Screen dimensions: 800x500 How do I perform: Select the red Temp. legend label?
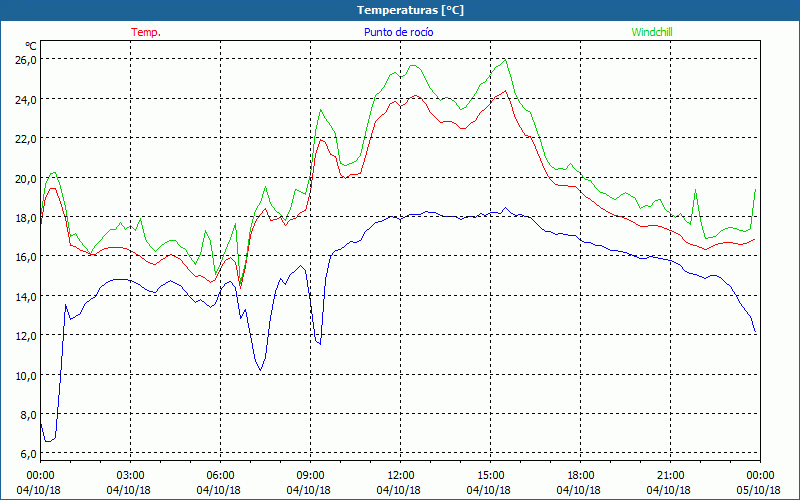tap(146, 32)
